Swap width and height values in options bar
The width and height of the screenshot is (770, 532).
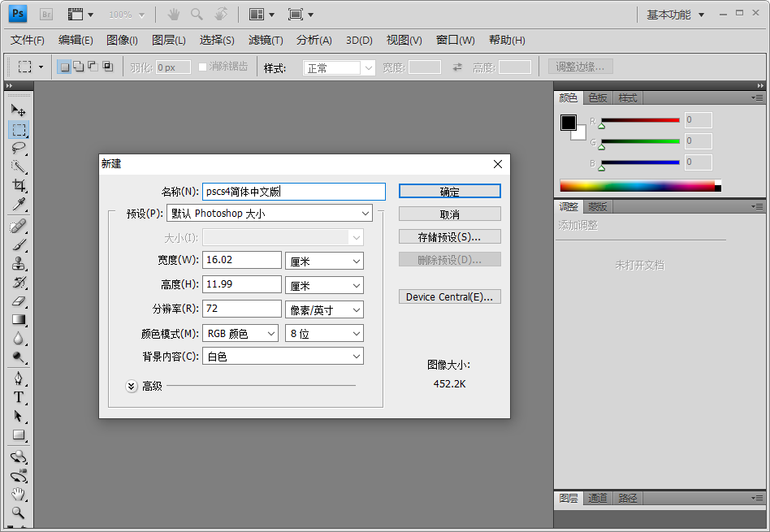tap(457, 67)
